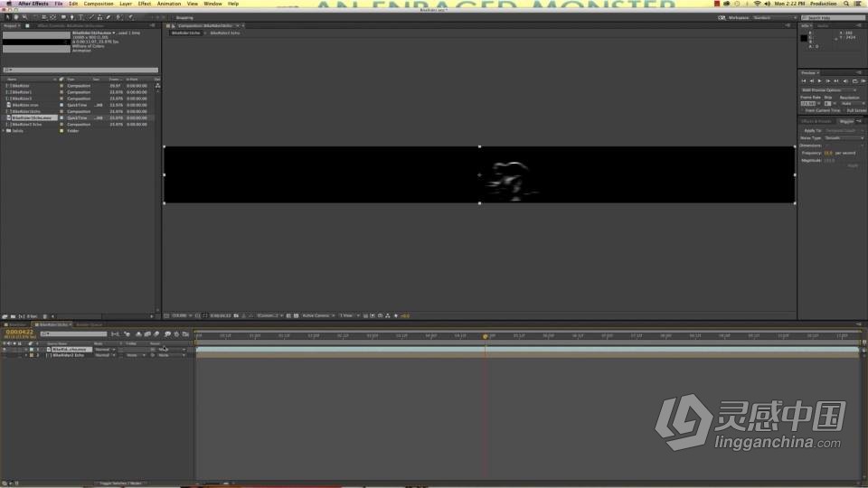Create new composition from Project panel footer
The height and width of the screenshot is (488, 868).
[21, 316]
